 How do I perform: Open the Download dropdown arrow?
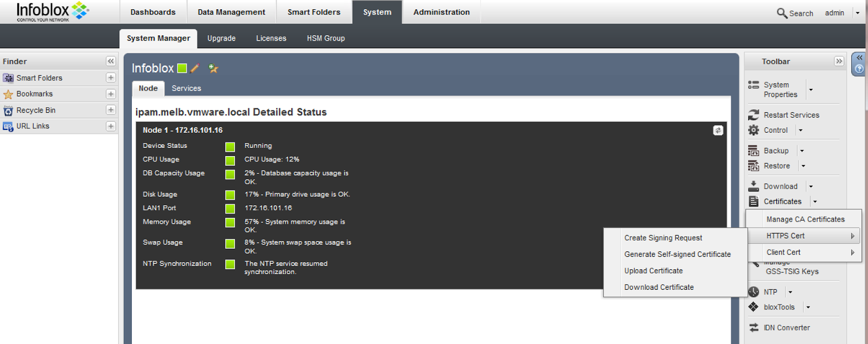(x=811, y=186)
